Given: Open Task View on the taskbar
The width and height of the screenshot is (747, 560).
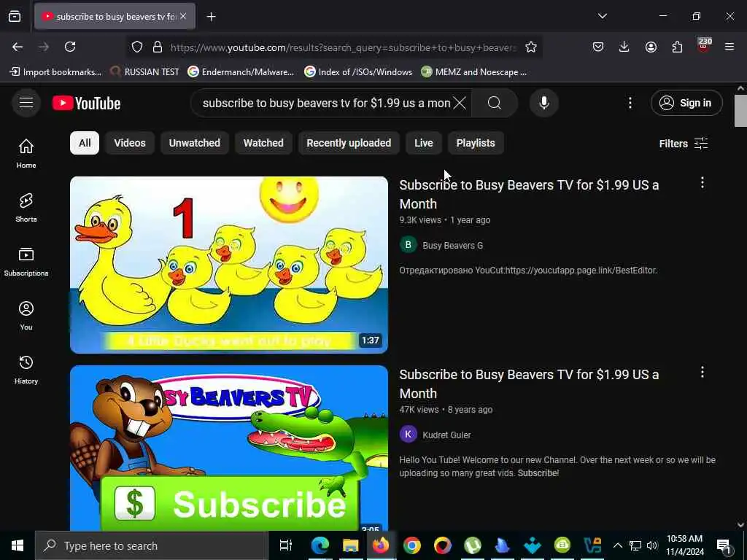Looking at the screenshot, I should point(285,545).
